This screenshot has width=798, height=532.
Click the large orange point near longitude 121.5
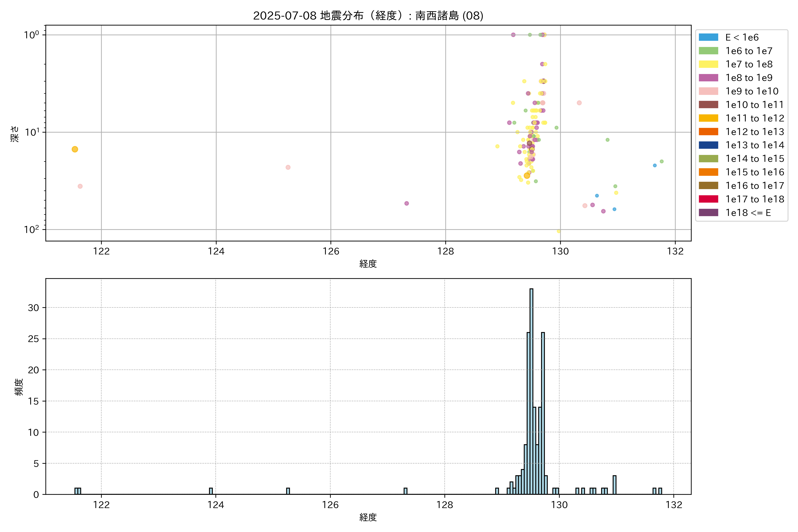coord(75,149)
